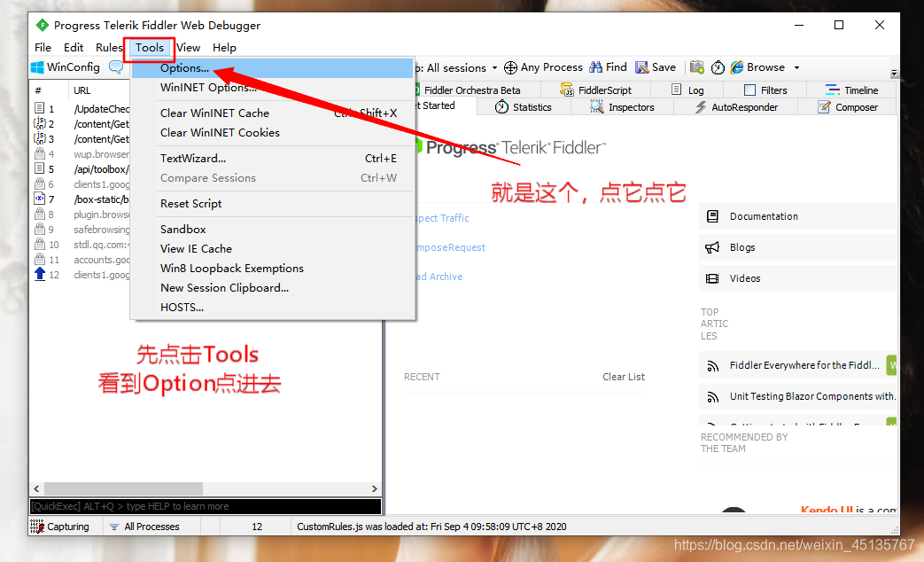Click the WinConfig Windows icon
This screenshot has width=924, height=562.
37,67
